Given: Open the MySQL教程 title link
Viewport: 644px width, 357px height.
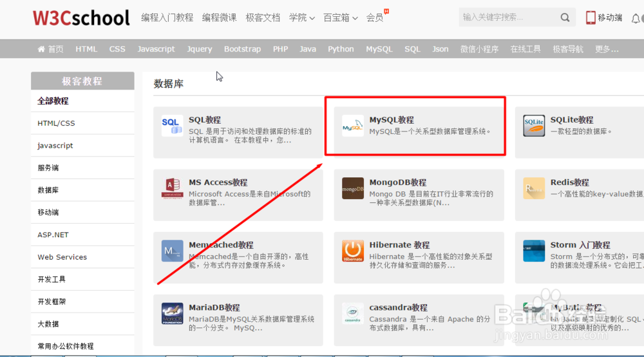Looking at the screenshot, I should (392, 120).
